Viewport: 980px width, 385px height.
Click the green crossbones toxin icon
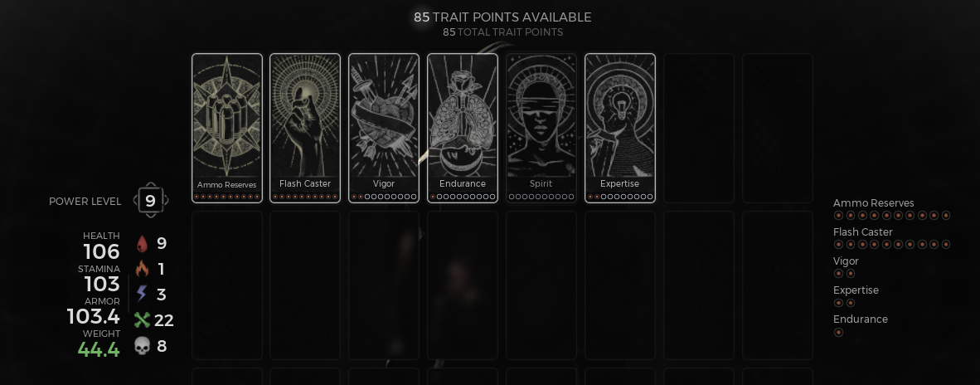point(143,320)
